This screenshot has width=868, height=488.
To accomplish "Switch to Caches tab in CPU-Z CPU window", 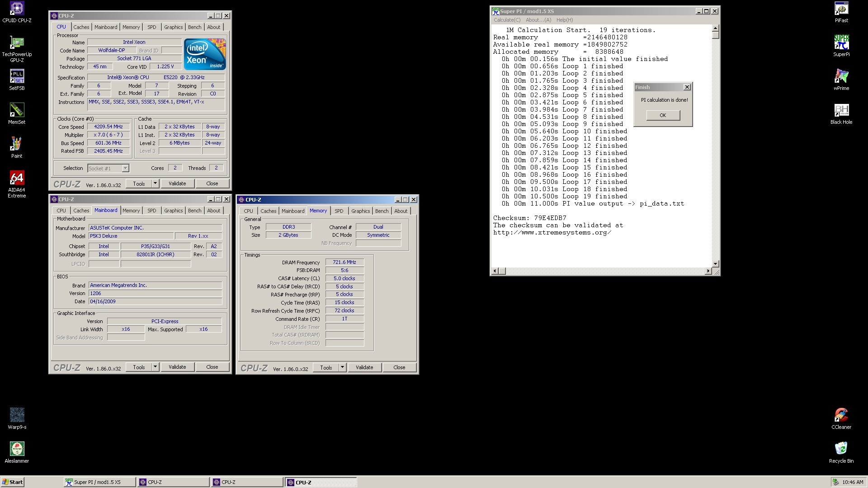I will click(x=81, y=27).
